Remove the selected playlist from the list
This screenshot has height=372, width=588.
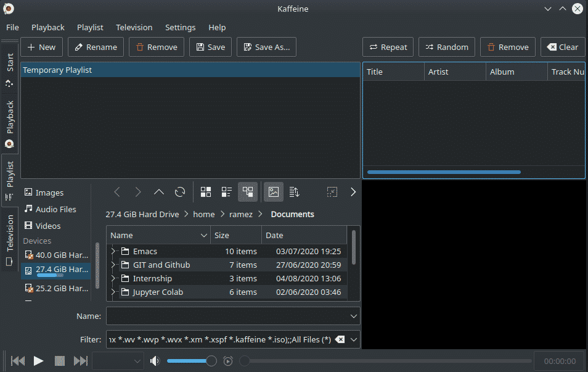click(x=157, y=47)
